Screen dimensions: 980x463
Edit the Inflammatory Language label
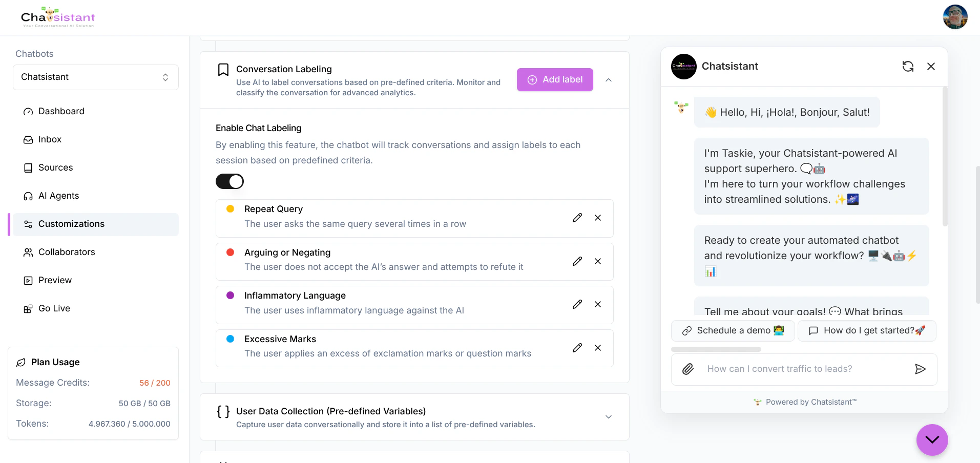(x=577, y=304)
